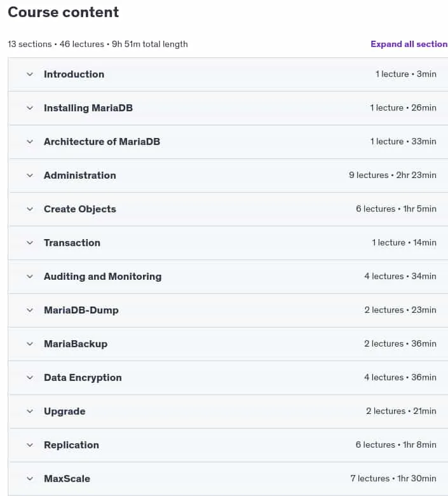Click the MariaDB-Dump chevron icon
The image size is (448, 496).
coord(30,310)
